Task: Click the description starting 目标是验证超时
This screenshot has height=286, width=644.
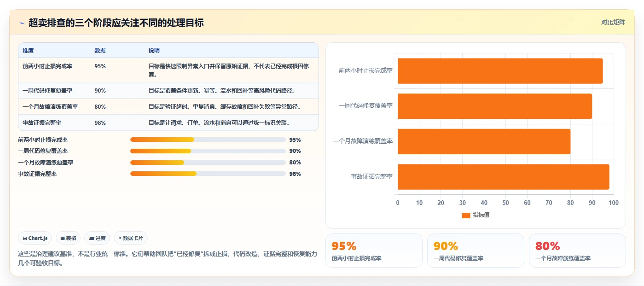Action: (x=225, y=107)
